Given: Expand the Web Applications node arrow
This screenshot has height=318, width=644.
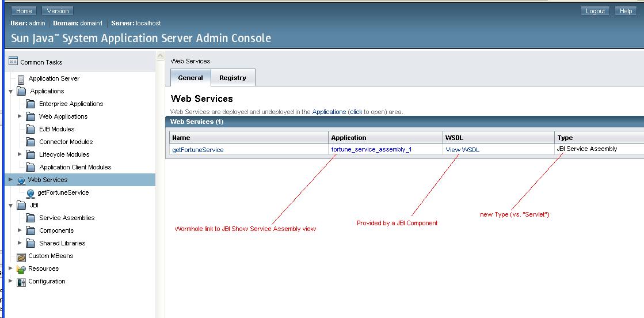Looking at the screenshot, I should pos(20,116).
